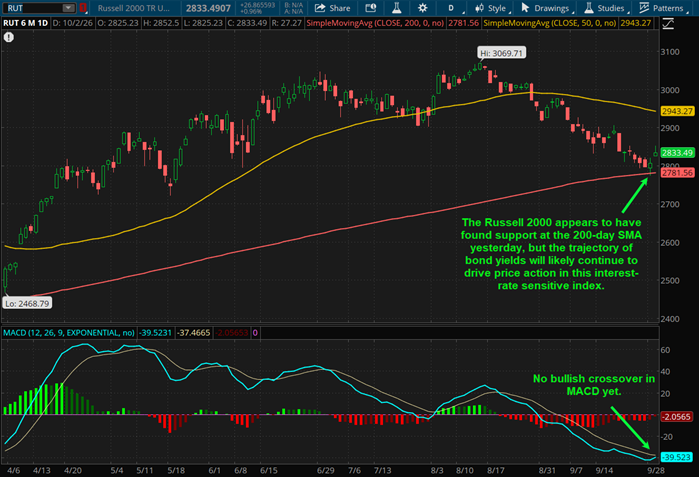The image size is (699, 478).
Task: Click the RUT 6 M 1D chart label
Action: click(25, 23)
